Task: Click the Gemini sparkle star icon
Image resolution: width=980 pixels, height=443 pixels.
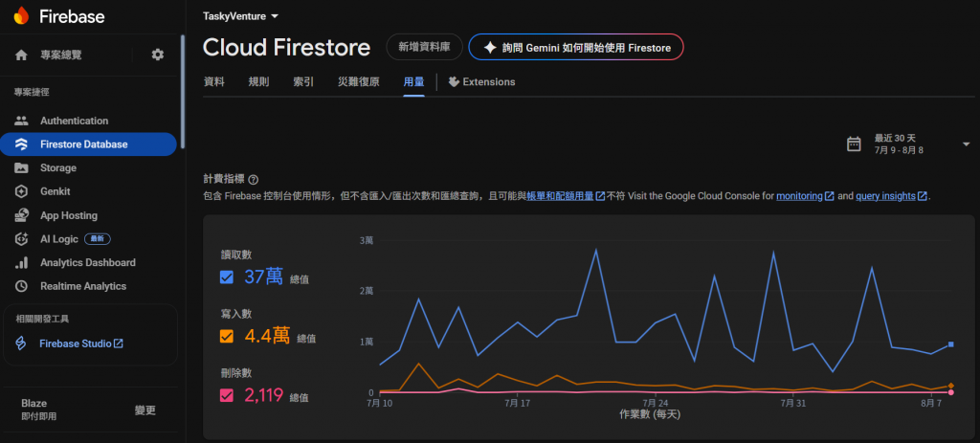Action: 490,48
